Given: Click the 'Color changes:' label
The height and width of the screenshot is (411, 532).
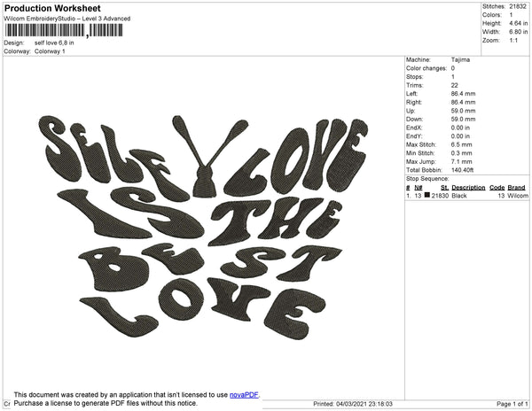Looking at the screenshot, I should (426, 68).
